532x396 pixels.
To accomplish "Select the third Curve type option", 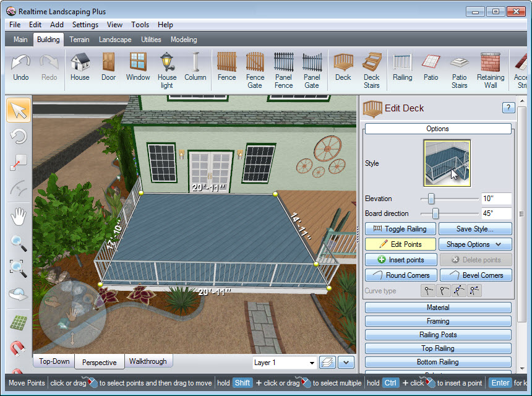I will click(459, 290).
